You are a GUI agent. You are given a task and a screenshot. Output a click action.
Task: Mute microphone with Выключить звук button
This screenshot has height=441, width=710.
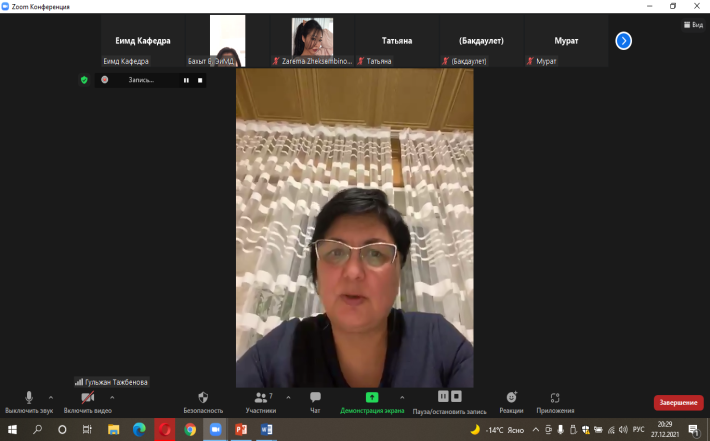pos(28,398)
